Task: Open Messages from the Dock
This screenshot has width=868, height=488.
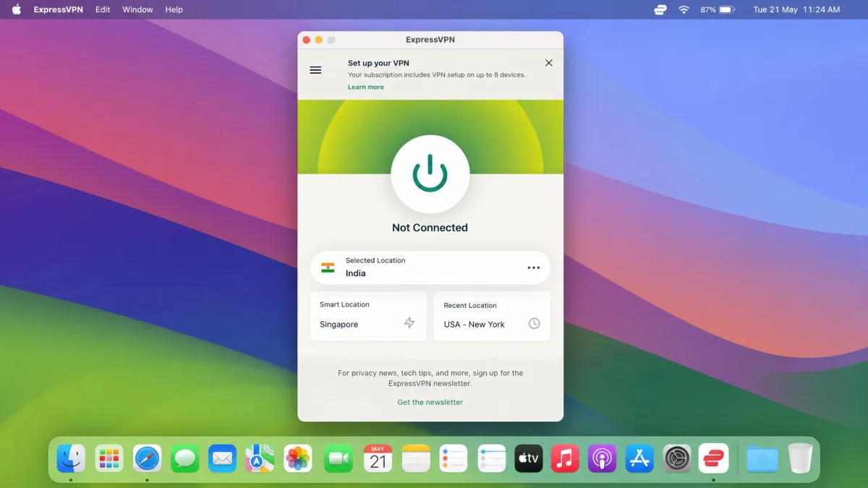Action: (185, 458)
